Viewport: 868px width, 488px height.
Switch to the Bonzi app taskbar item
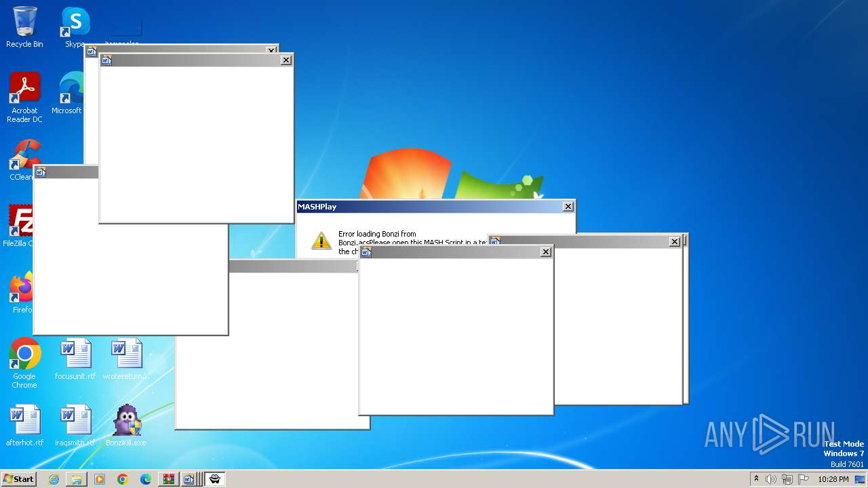[215, 479]
